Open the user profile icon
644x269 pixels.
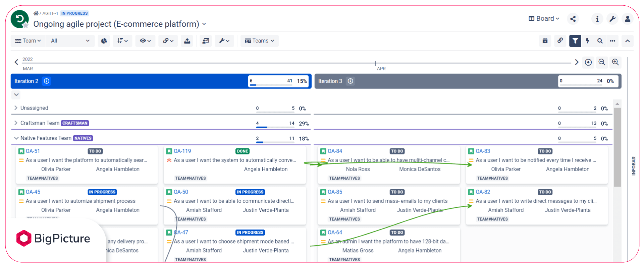[x=628, y=19]
